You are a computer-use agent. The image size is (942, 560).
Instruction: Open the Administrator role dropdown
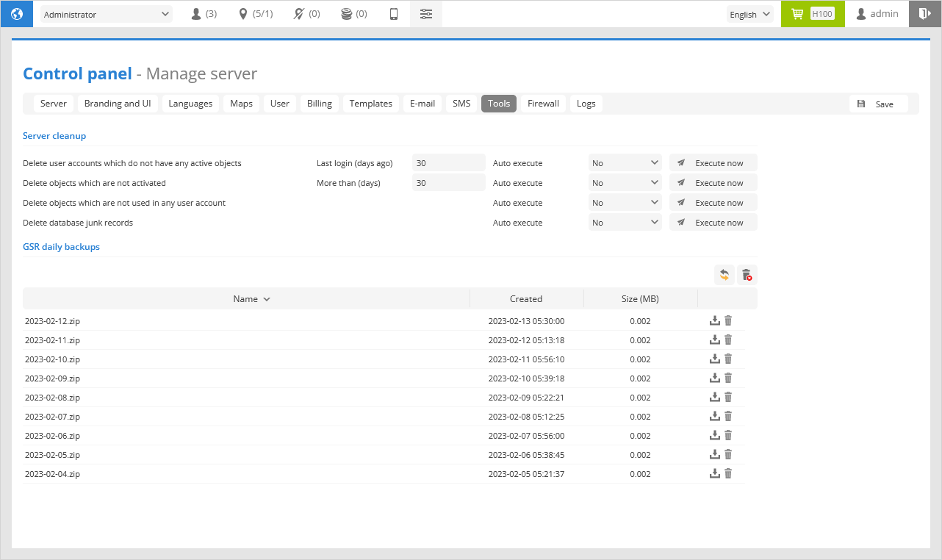coord(107,14)
